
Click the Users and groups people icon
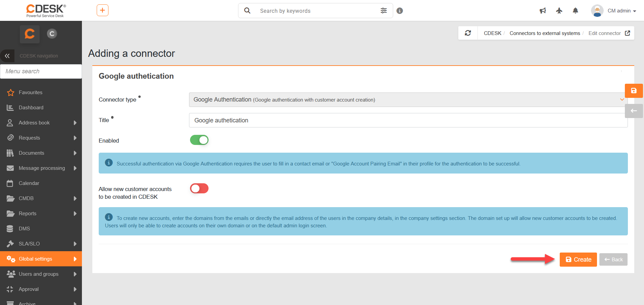[x=11, y=274]
